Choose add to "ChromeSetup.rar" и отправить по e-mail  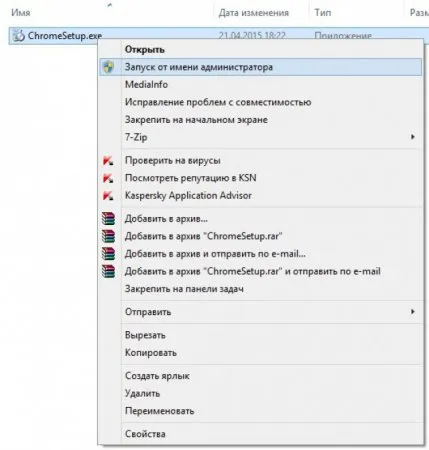pos(261,271)
